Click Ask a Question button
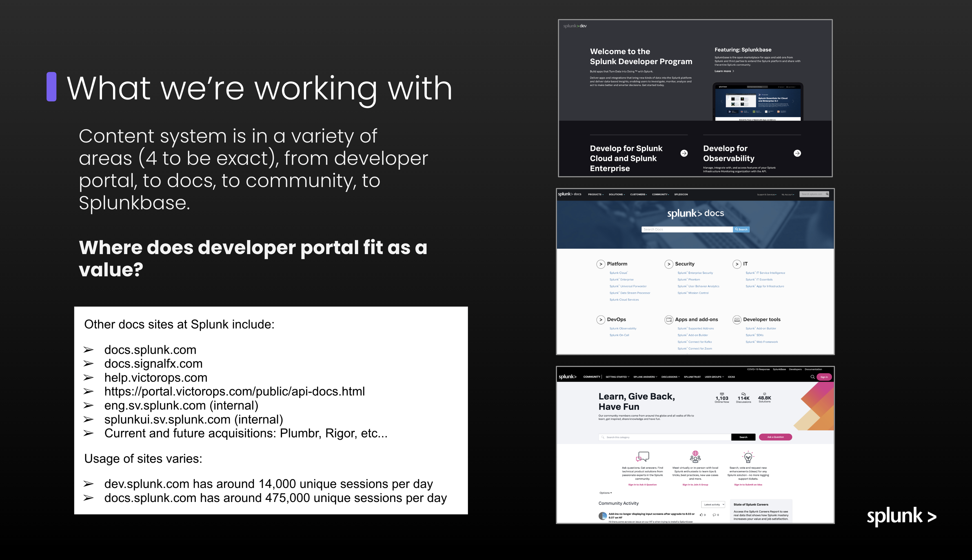This screenshot has width=972, height=560. coord(775,437)
